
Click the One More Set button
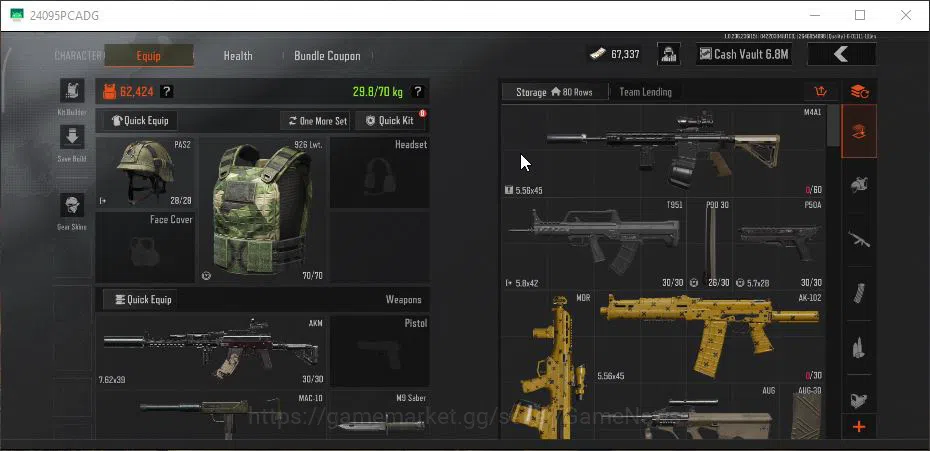315,120
